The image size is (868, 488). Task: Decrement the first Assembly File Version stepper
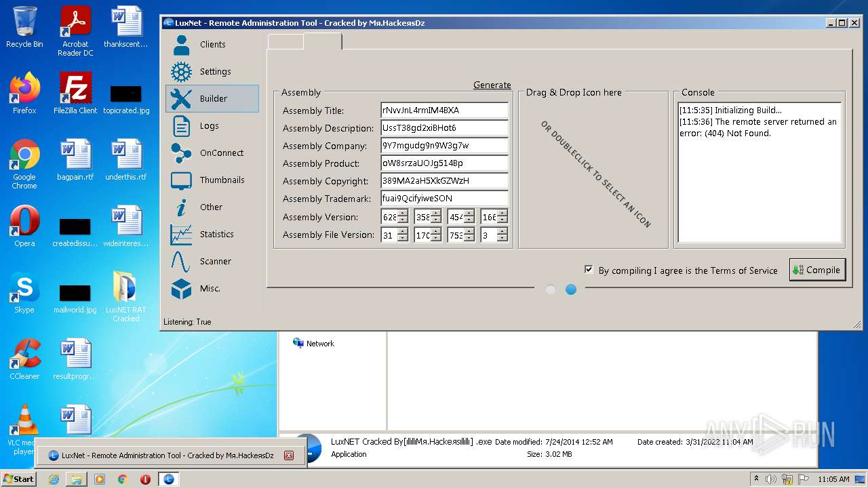point(403,238)
